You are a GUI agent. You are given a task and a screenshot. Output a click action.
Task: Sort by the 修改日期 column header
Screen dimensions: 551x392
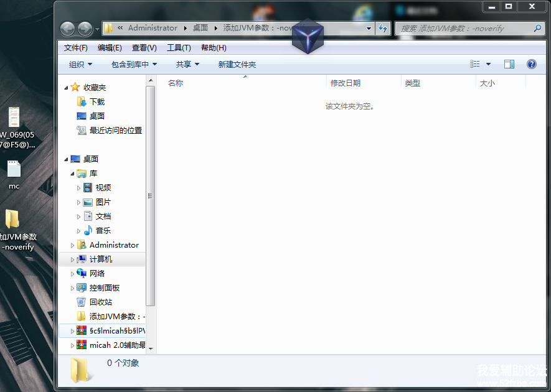point(346,83)
